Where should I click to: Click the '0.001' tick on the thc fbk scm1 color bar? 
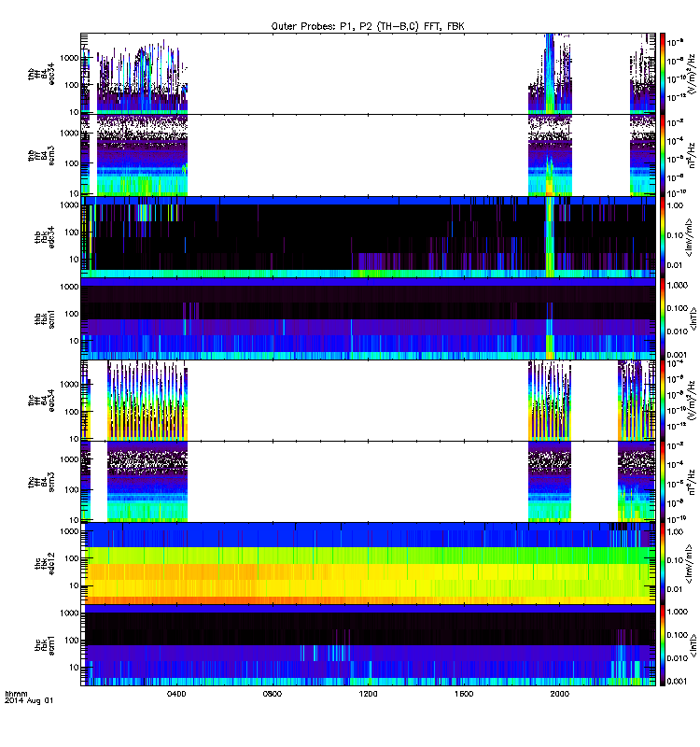click(678, 682)
